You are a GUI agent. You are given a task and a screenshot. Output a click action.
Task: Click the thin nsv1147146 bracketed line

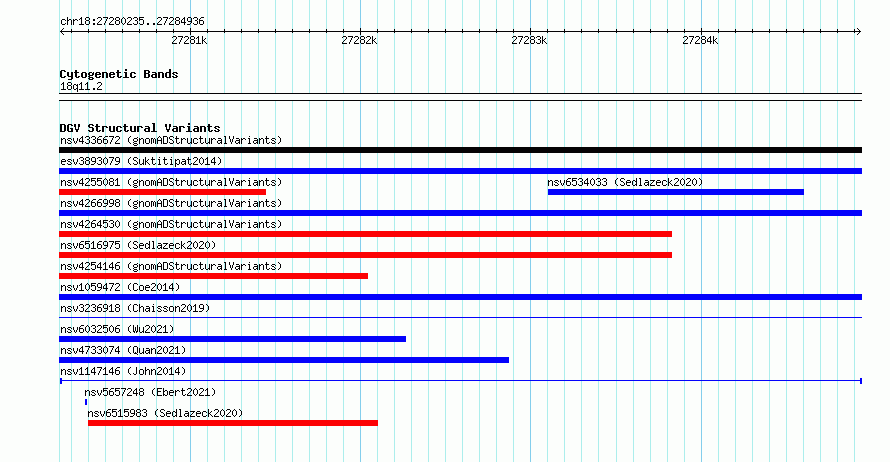[460, 381]
